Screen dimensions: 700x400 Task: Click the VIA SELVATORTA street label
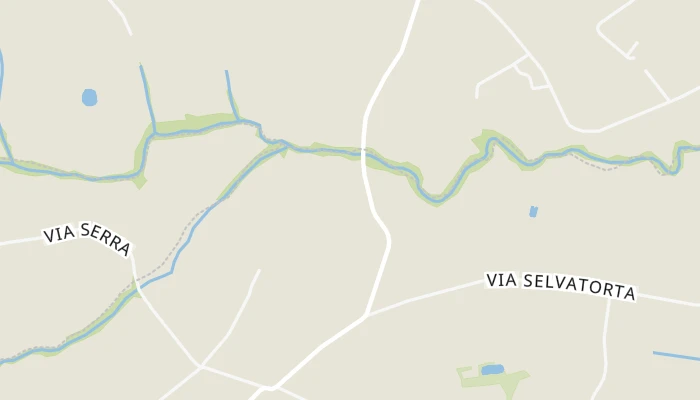[561, 286]
